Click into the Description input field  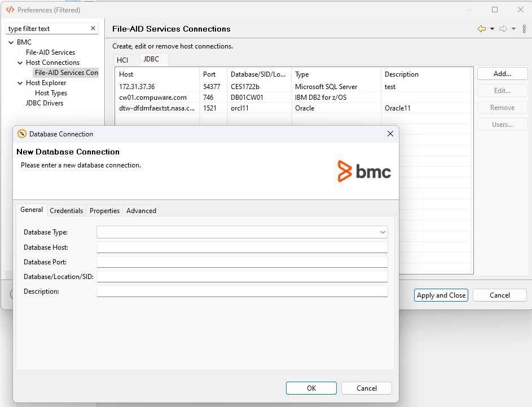click(x=242, y=291)
